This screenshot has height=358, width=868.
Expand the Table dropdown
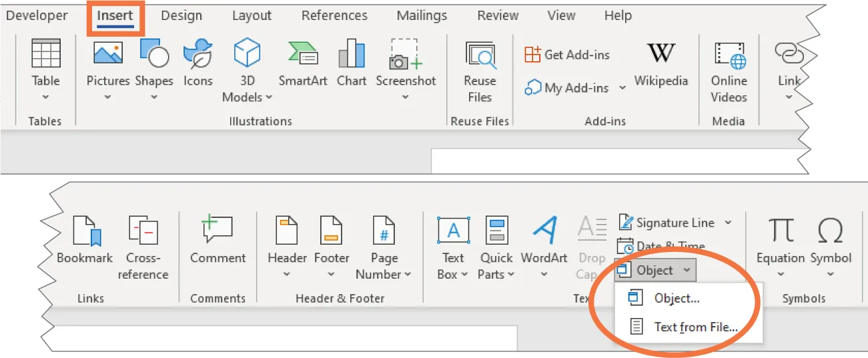45,97
